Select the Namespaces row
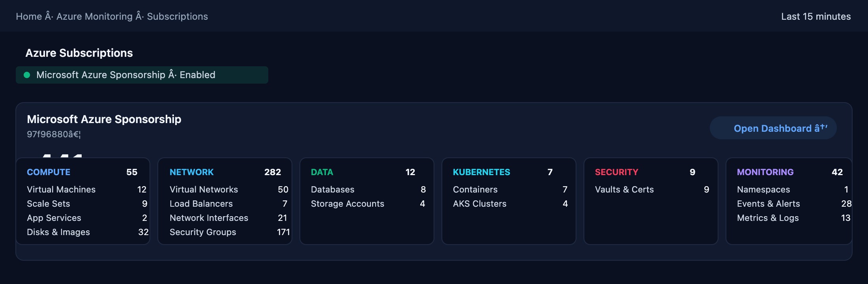The image size is (868, 284). pyautogui.click(x=793, y=189)
